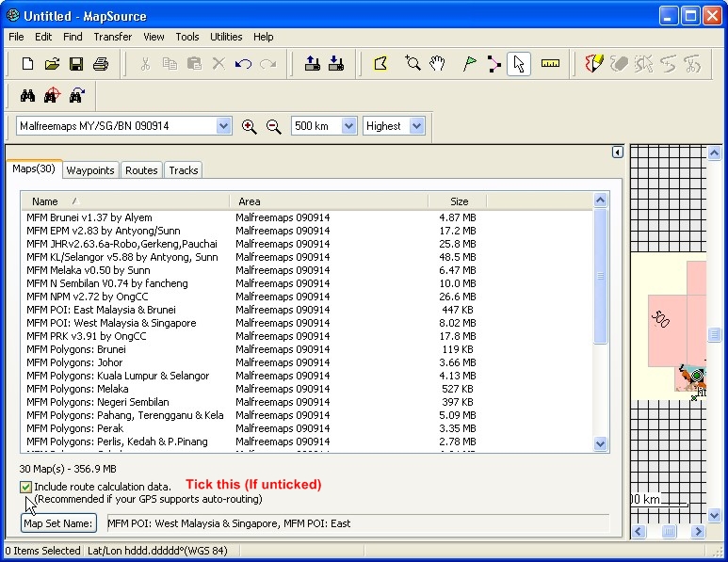
Task: Select the Hand pan tool
Action: (x=437, y=64)
